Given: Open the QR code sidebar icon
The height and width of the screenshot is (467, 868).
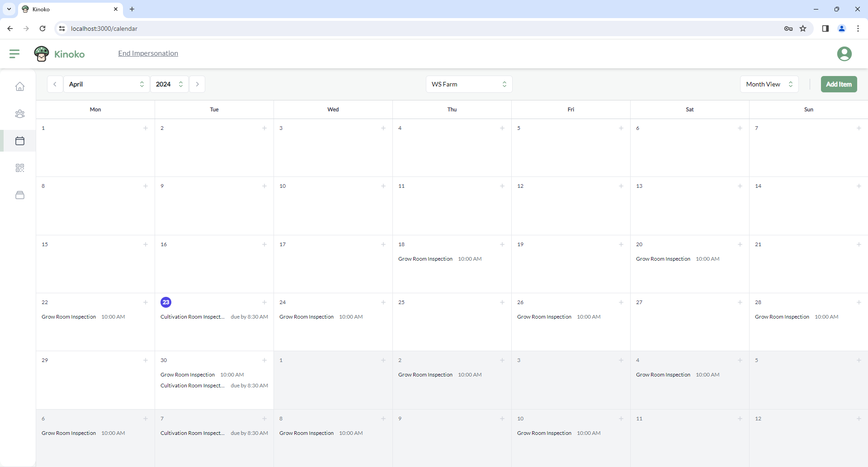Looking at the screenshot, I should [x=20, y=168].
